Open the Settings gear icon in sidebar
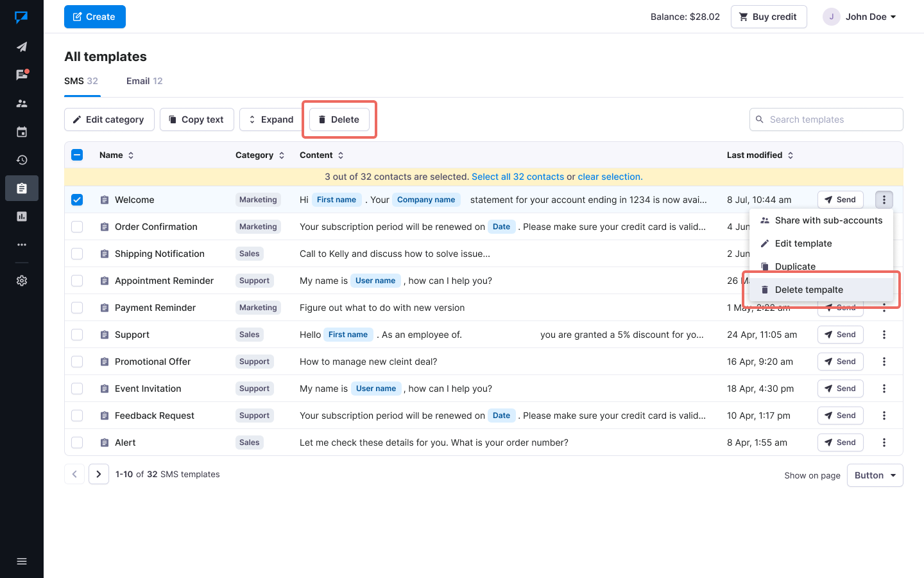 (x=22, y=281)
